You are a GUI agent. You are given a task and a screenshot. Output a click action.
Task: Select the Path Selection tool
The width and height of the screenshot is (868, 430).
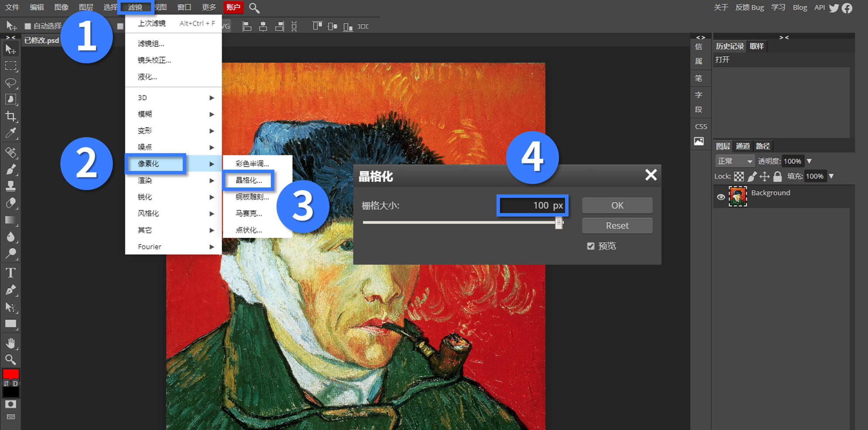(x=10, y=307)
